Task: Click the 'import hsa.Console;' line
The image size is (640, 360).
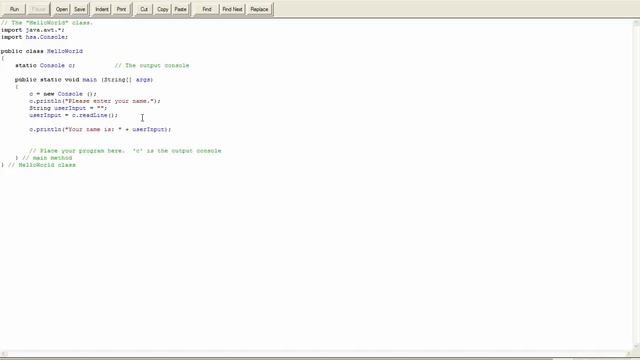Action: tap(34, 37)
